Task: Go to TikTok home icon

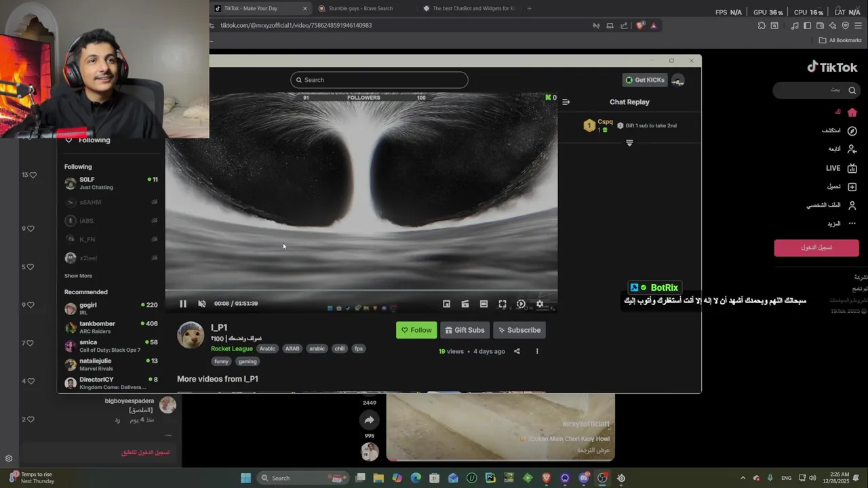Action: [x=852, y=113]
